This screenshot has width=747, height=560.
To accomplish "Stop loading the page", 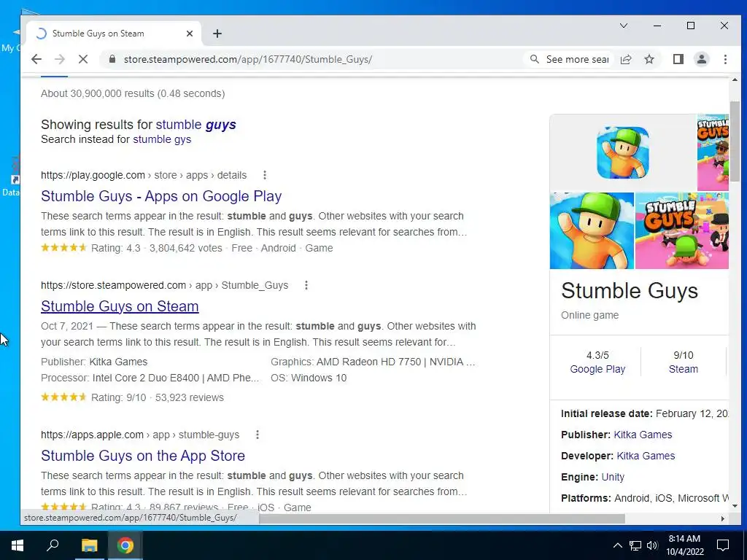I will point(83,59).
